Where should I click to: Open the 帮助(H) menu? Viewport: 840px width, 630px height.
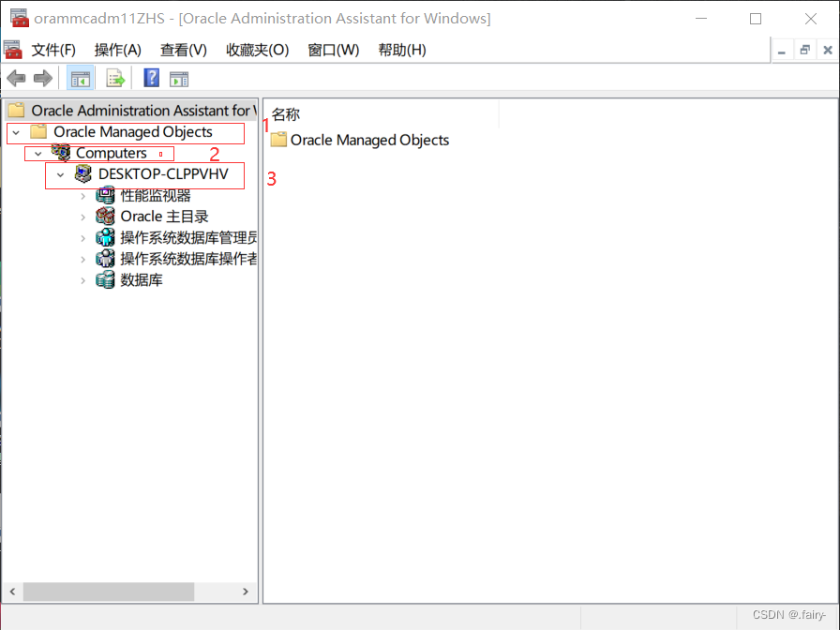402,50
